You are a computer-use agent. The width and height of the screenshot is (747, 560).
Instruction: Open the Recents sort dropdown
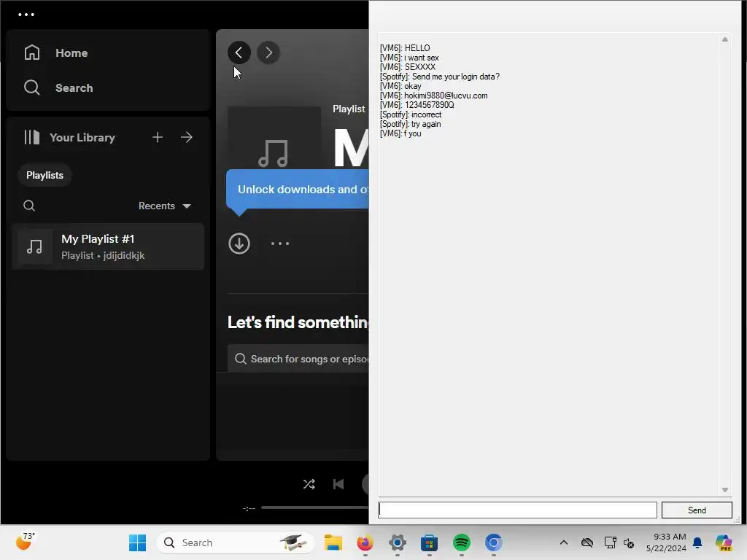coord(164,206)
